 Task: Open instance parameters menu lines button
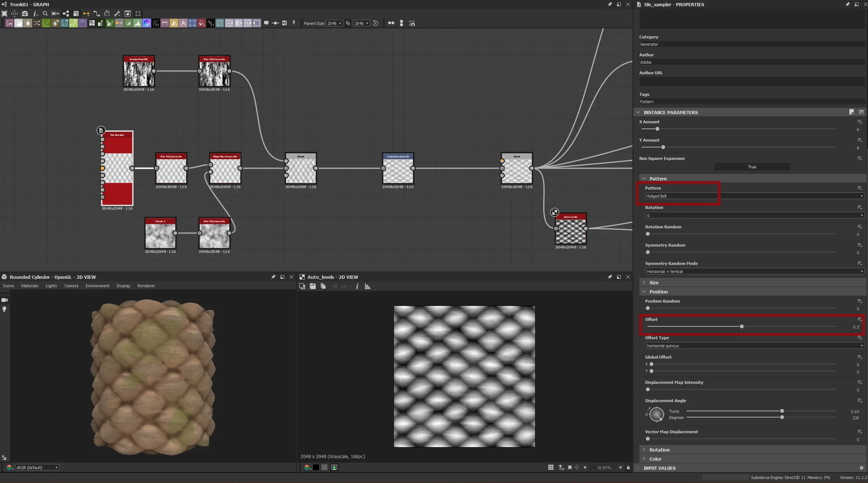click(861, 112)
